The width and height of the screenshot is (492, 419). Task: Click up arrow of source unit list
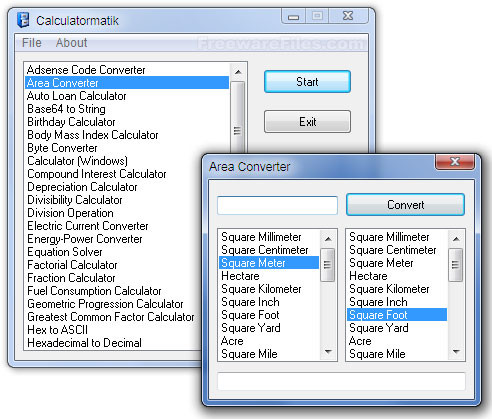click(x=328, y=239)
